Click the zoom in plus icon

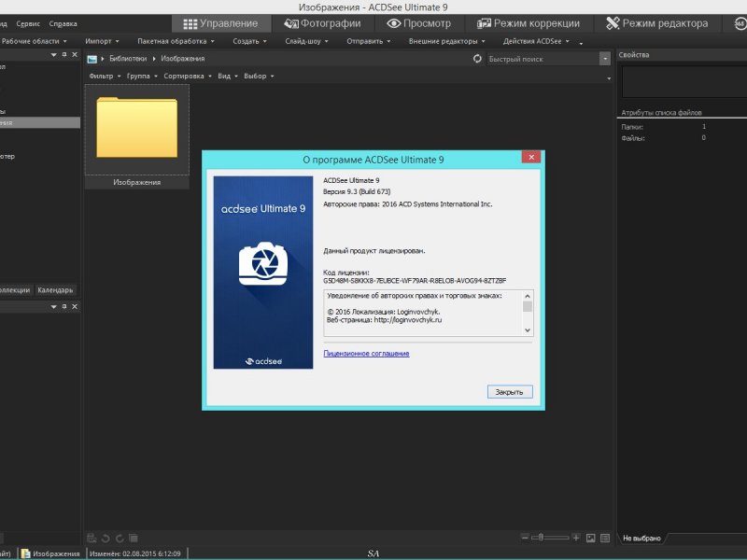point(576,538)
